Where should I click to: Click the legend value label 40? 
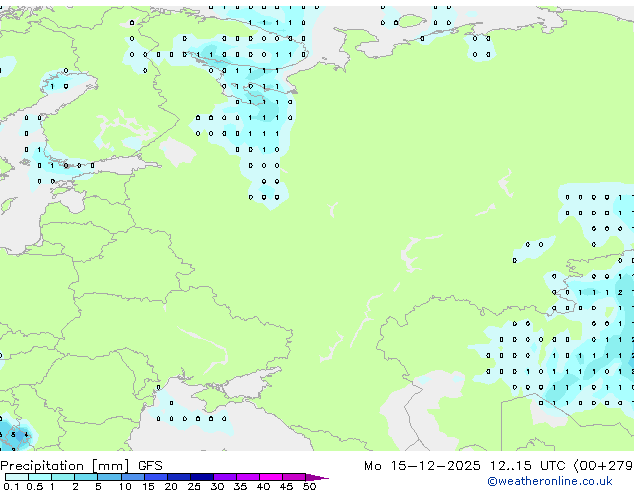pyautogui.click(x=263, y=486)
